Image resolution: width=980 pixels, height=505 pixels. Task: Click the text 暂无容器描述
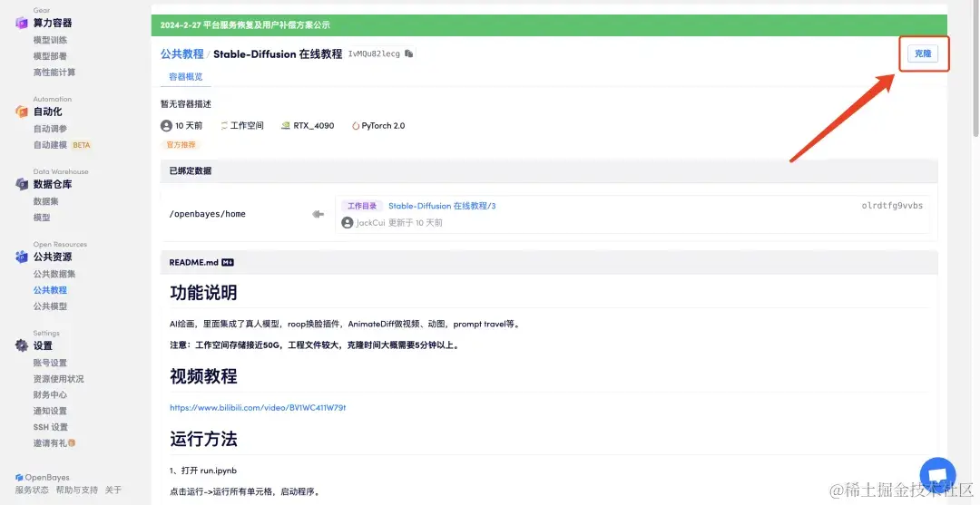click(x=186, y=104)
